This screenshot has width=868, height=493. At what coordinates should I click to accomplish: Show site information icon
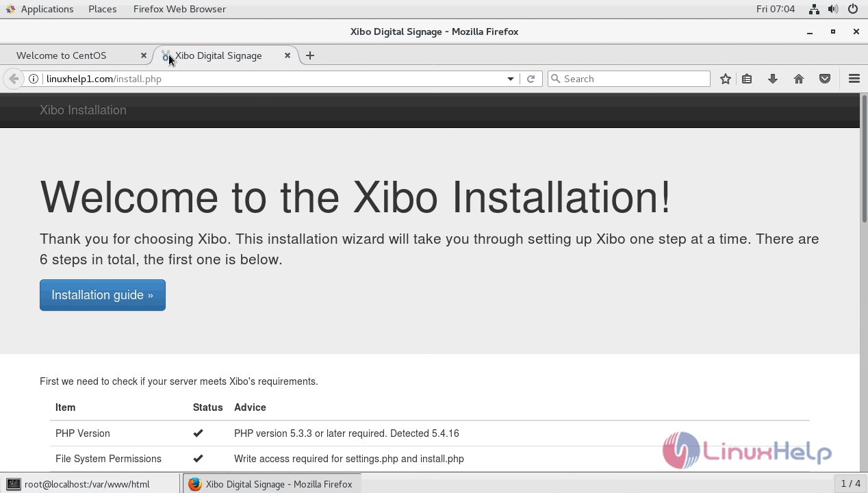coord(33,79)
